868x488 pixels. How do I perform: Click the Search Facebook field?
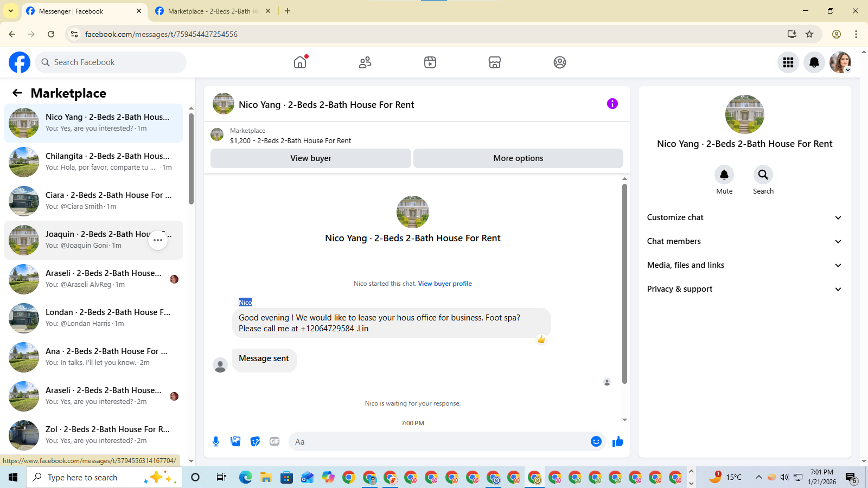coord(111,62)
